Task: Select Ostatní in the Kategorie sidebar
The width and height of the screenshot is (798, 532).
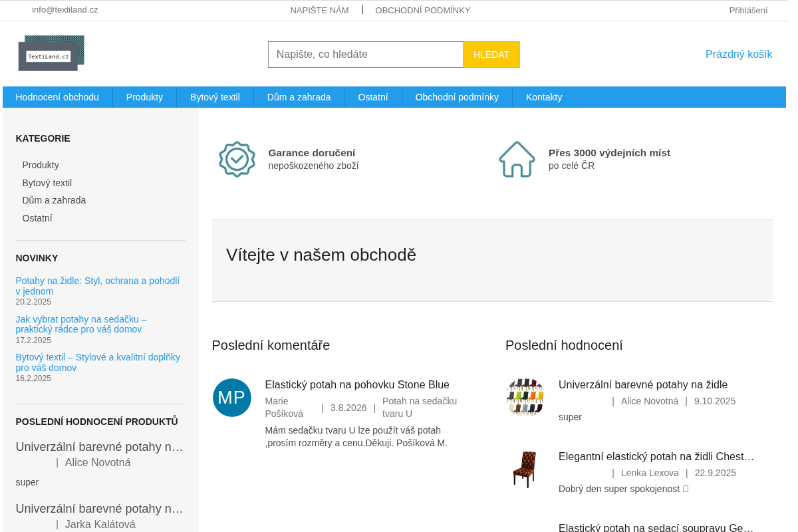Action: coord(37,218)
